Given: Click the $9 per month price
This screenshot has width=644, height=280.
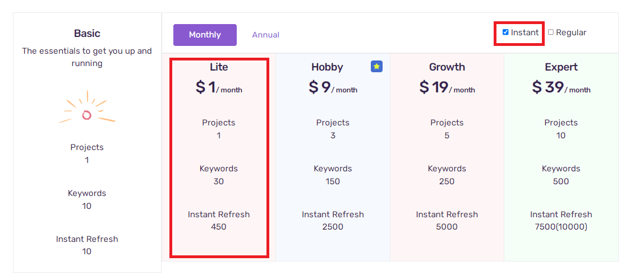Looking at the screenshot, I should tap(333, 87).
